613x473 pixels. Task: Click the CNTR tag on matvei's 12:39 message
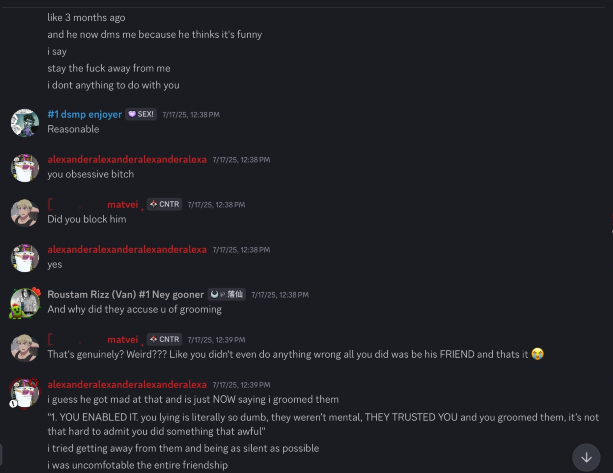[x=164, y=340]
